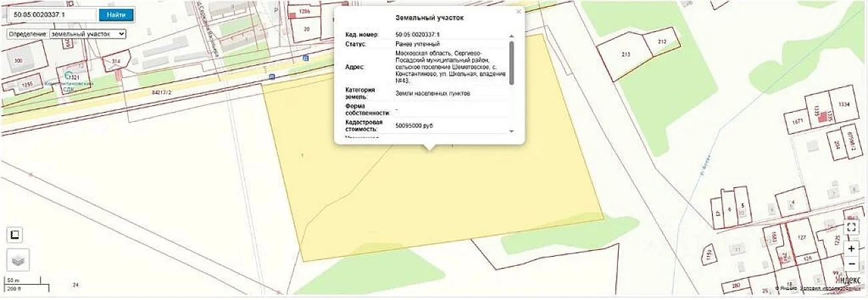Click the Константиновский СДК place marker
This screenshot has height=300, width=868.
tap(69, 75)
